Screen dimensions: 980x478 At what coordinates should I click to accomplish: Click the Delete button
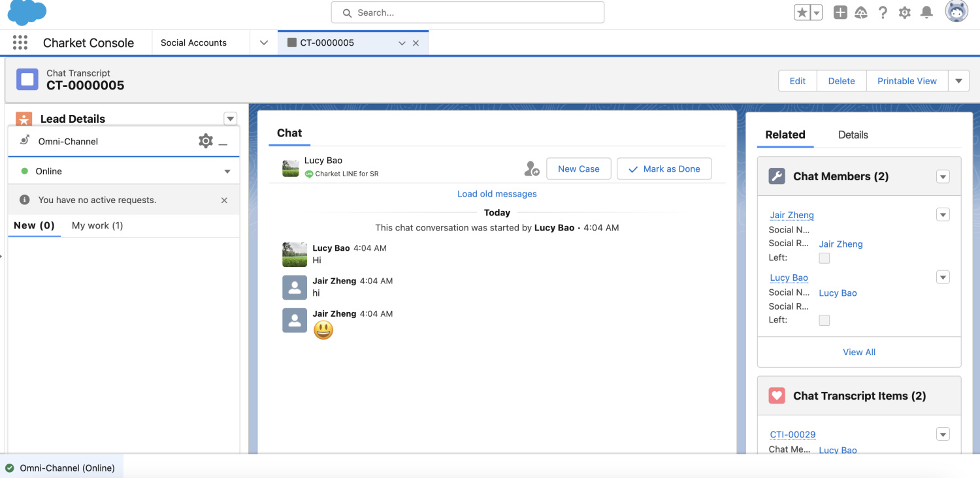[841, 81]
